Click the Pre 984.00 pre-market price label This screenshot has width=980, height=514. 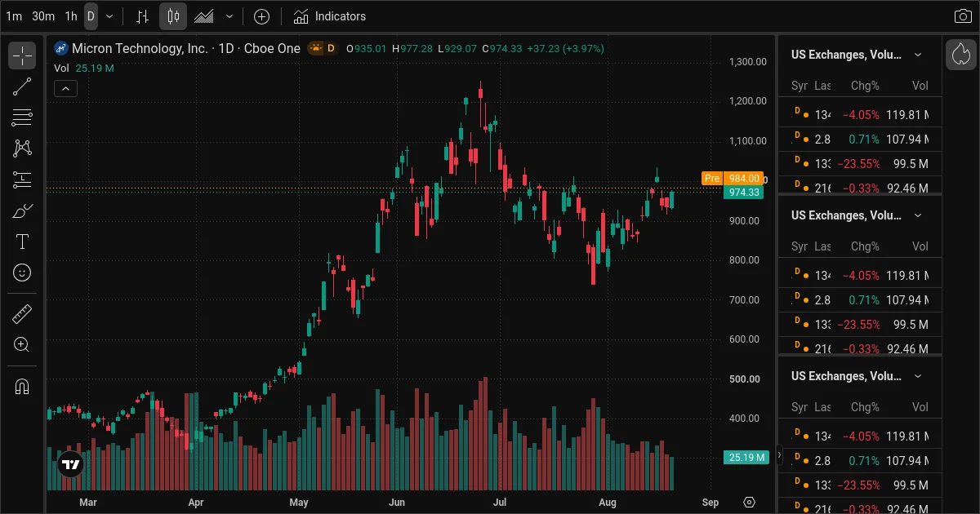click(732, 178)
